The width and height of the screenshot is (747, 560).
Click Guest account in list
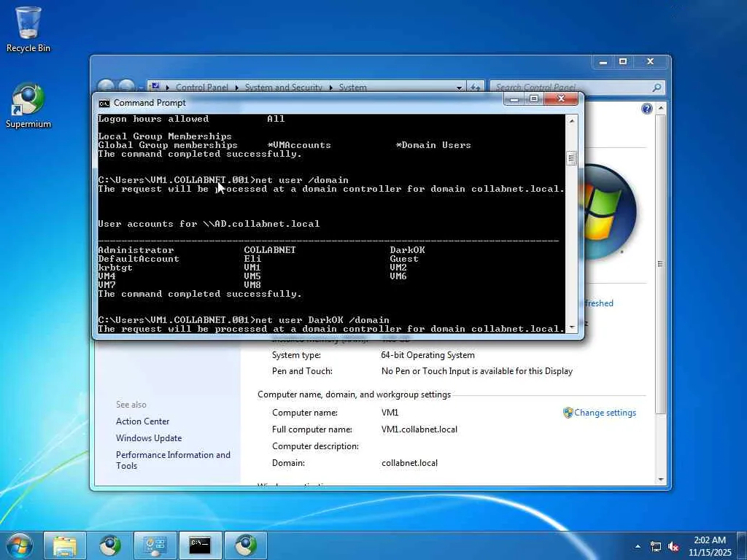pos(404,259)
